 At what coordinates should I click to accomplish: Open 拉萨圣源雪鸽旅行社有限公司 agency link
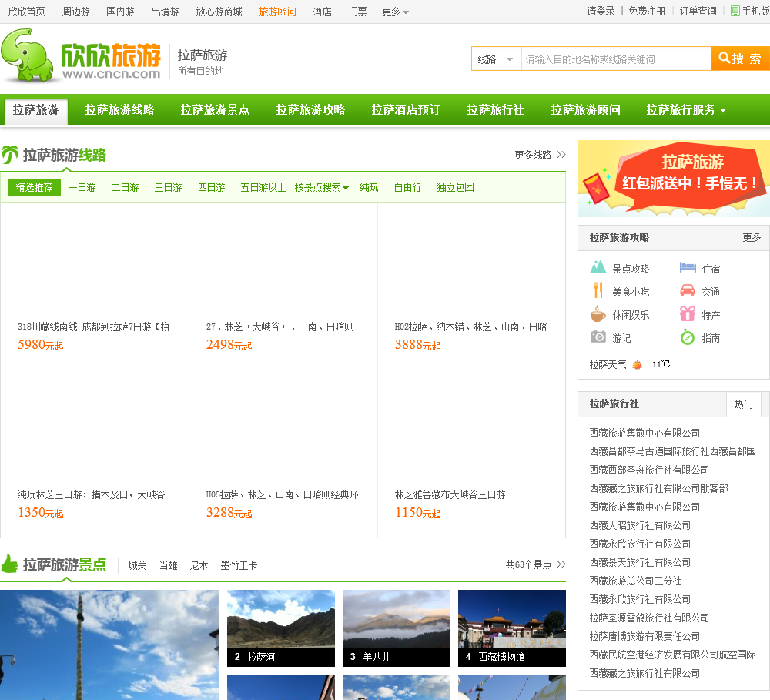pyautogui.click(x=649, y=618)
